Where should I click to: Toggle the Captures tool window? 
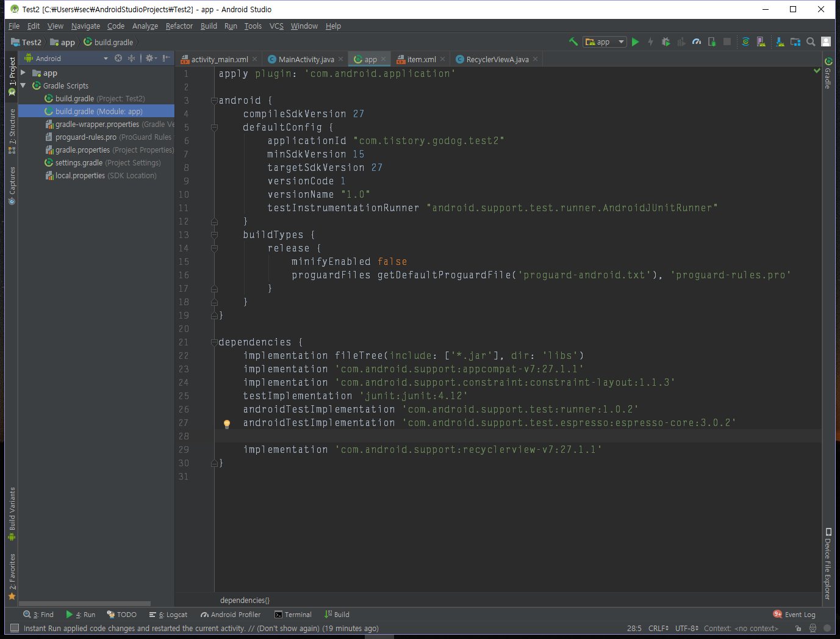tap(12, 186)
